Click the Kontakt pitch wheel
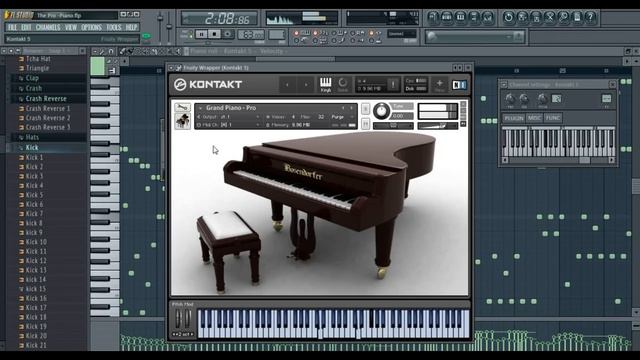This screenshot has height=360, width=640. [x=178, y=319]
